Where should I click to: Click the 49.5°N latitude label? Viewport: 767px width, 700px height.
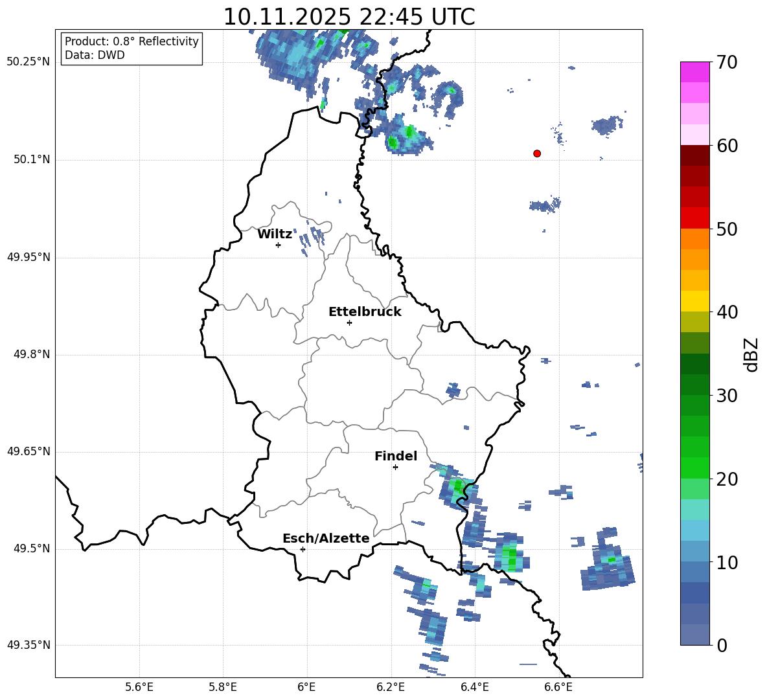(32, 548)
